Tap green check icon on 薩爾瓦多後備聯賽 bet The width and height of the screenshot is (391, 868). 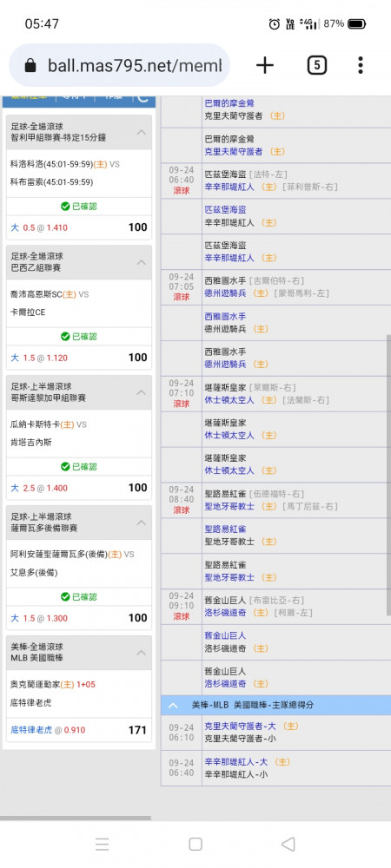click(65, 597)
